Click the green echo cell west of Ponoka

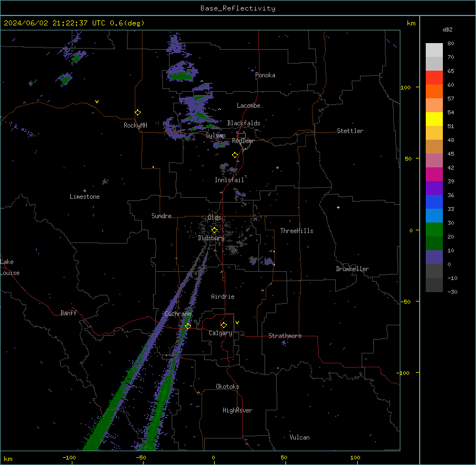(181, 75)
